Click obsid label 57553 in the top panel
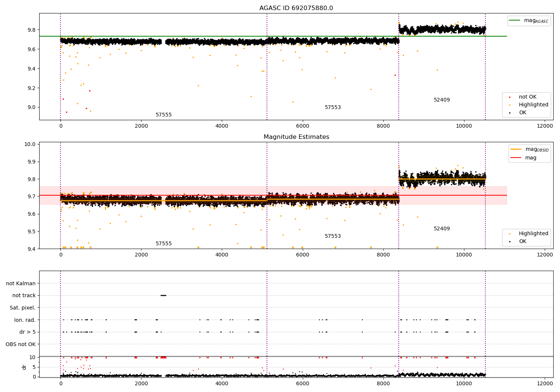Screen dimensions: 560x392 [x=333, y=108]
